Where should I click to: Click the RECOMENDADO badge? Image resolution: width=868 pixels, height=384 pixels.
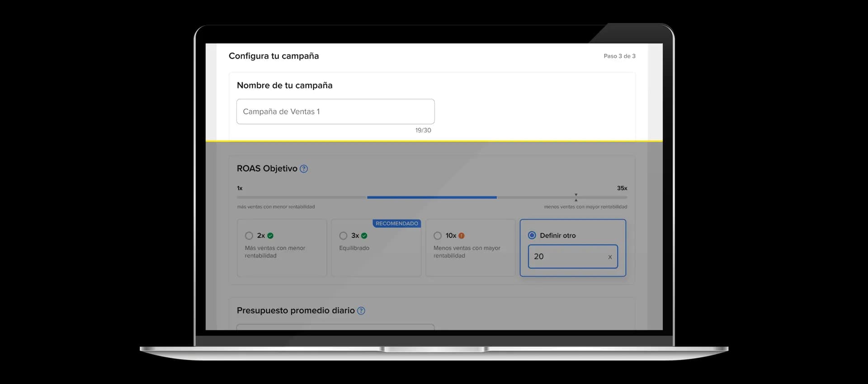coord(397,224)
